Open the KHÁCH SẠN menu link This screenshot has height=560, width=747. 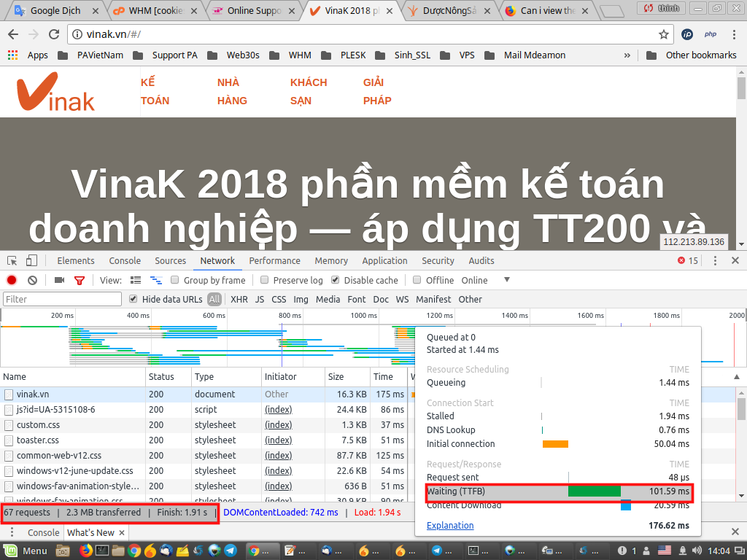point(309,91)
